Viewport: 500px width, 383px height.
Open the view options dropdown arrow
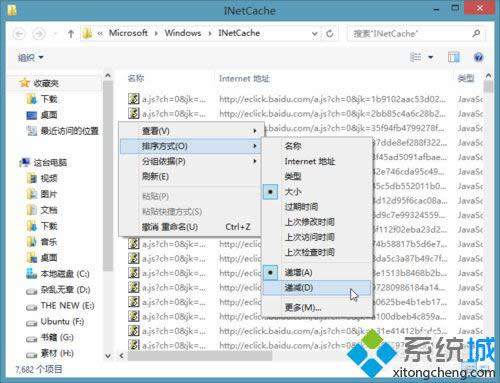[x=430, y=57]
